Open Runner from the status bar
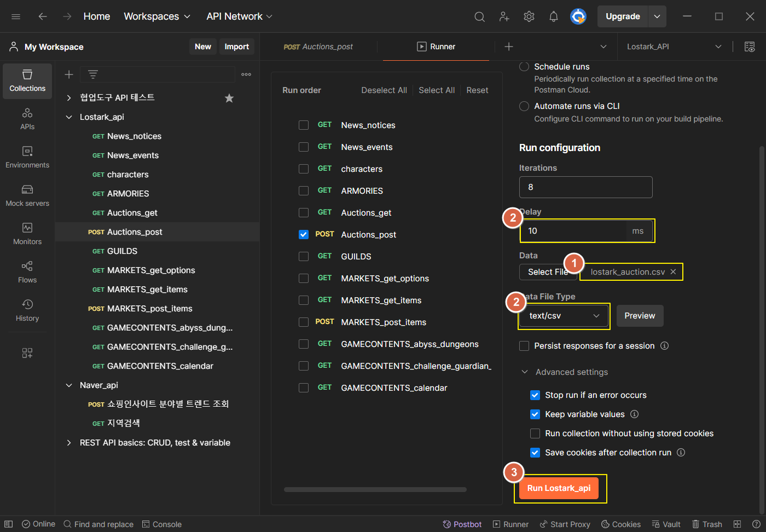This screenshot has width=766, height=532. tap(510, 524)
